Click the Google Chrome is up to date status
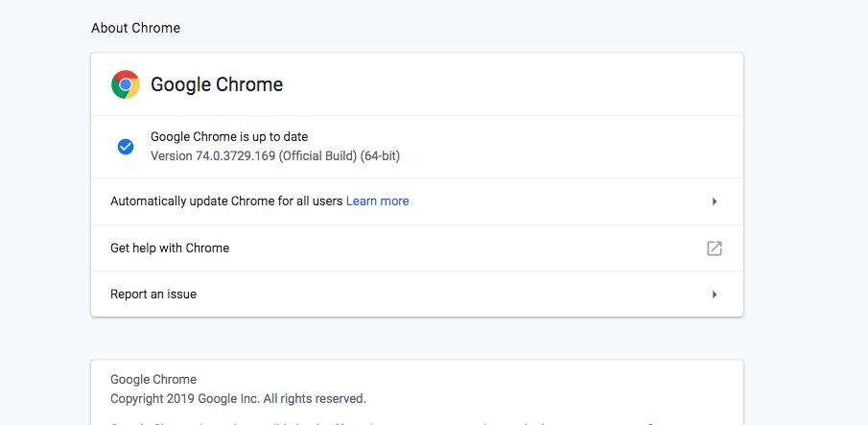868x425 pixels. (229, 137)
